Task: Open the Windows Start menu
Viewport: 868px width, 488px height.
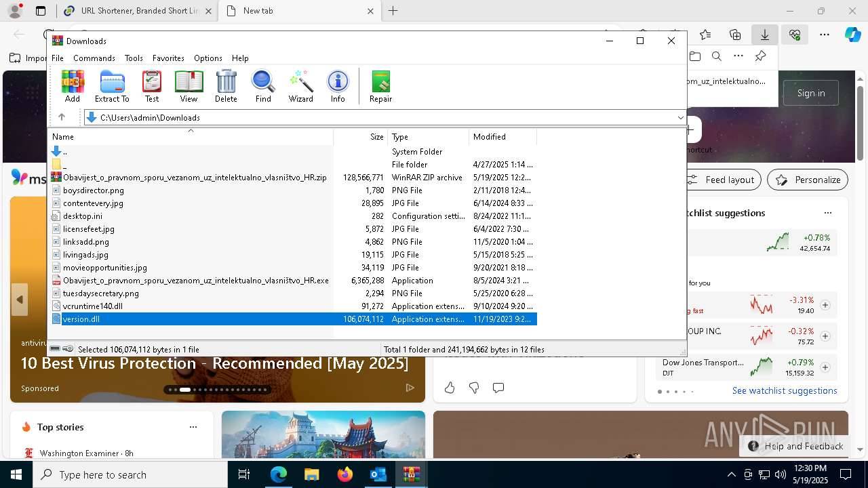Action: 16,474
